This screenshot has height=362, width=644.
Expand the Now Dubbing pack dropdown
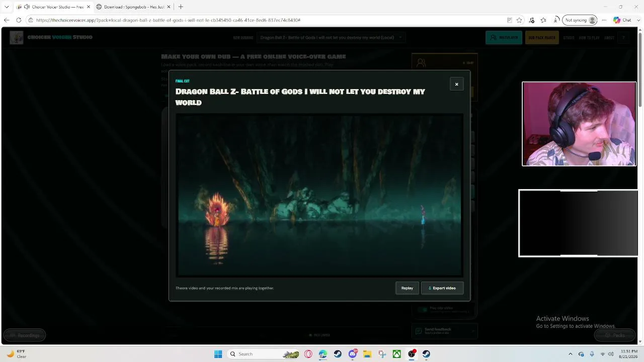pos(331,37)
